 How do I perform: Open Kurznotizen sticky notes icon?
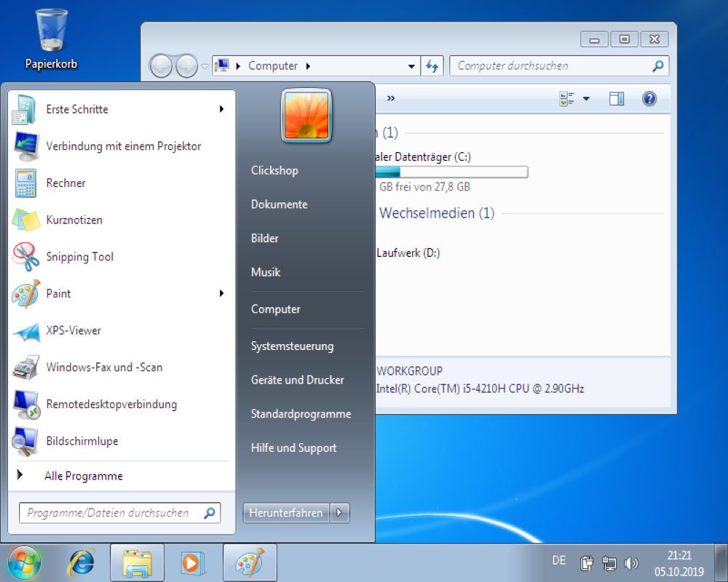point(25,220)
